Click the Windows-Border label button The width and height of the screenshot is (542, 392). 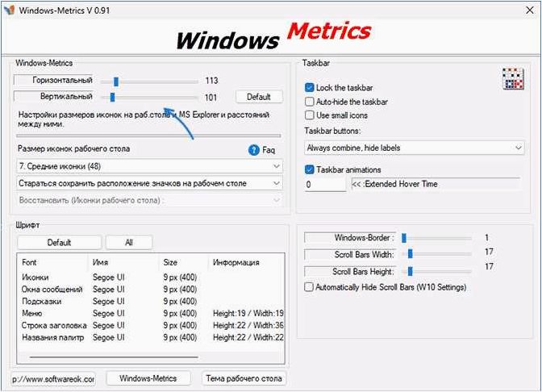click(x=350, y=238)
